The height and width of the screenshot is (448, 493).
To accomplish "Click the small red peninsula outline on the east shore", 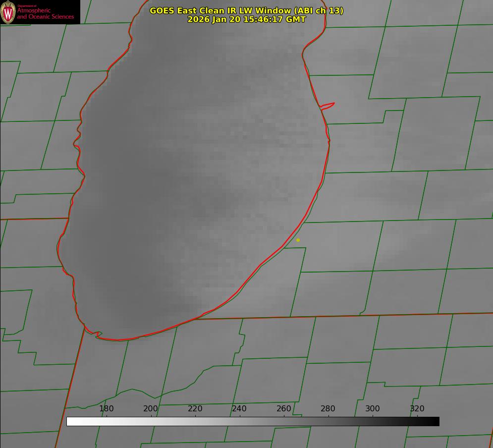I will [x=328, y=105].
